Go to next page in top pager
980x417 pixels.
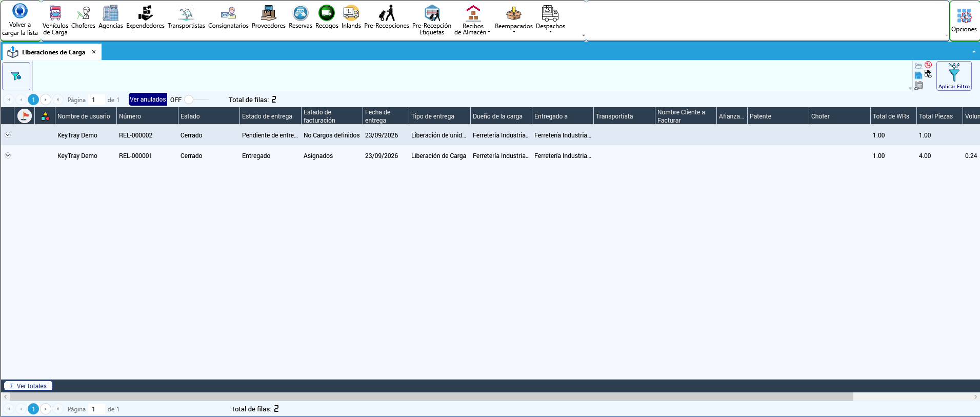[x=46, y=100]
